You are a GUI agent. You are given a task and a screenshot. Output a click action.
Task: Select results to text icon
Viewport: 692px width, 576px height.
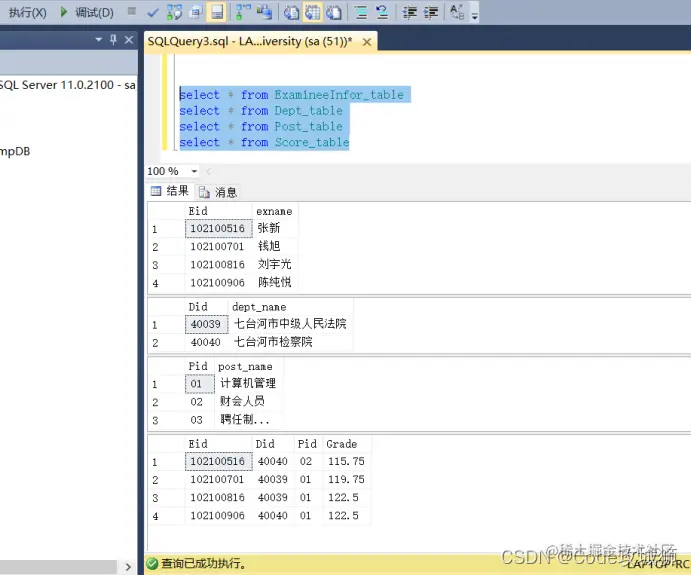click(291, 12)
